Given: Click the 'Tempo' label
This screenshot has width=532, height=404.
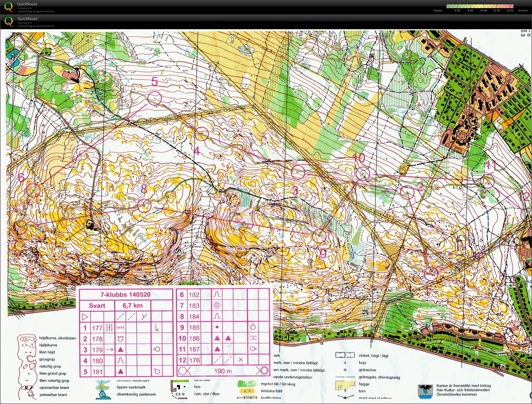Looking at the screenshot, I should click(438, 10).
